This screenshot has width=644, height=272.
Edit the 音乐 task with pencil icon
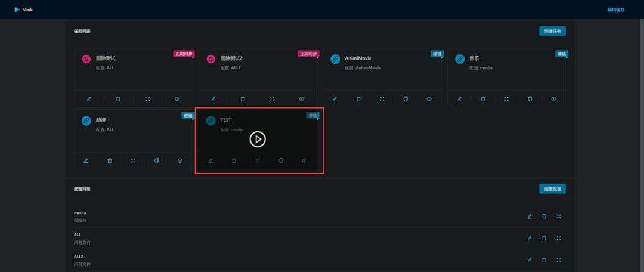tap(460, 99)
